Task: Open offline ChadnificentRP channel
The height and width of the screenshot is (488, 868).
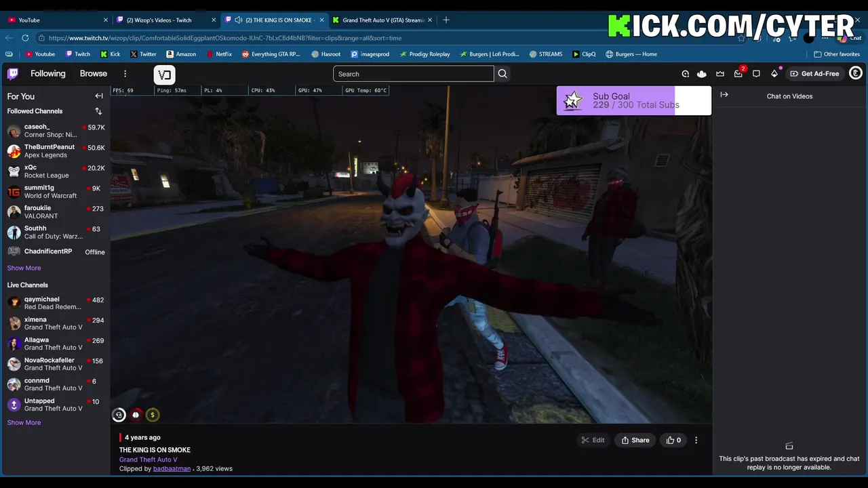Action: point(55,251)
